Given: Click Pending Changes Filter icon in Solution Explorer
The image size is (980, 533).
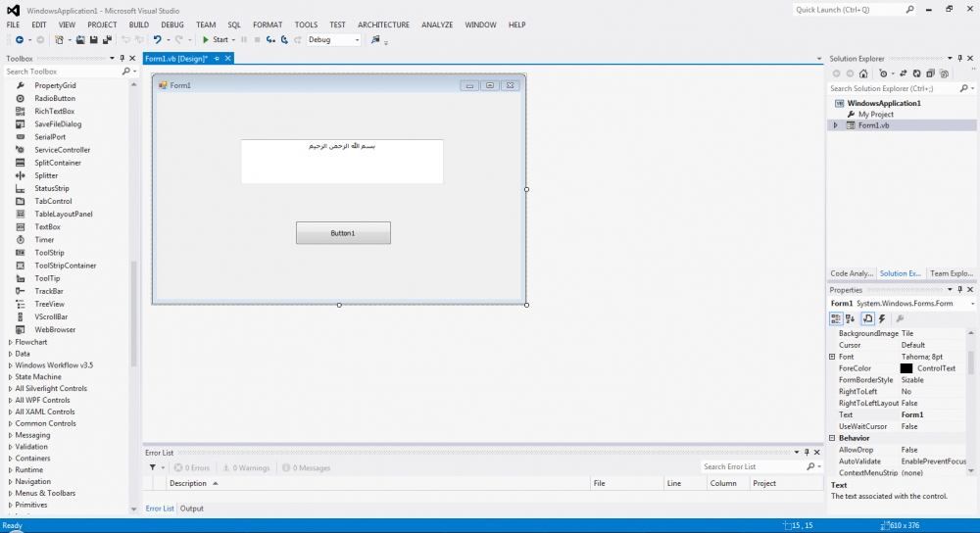Looking at the screenshot, I should [883, 73].
